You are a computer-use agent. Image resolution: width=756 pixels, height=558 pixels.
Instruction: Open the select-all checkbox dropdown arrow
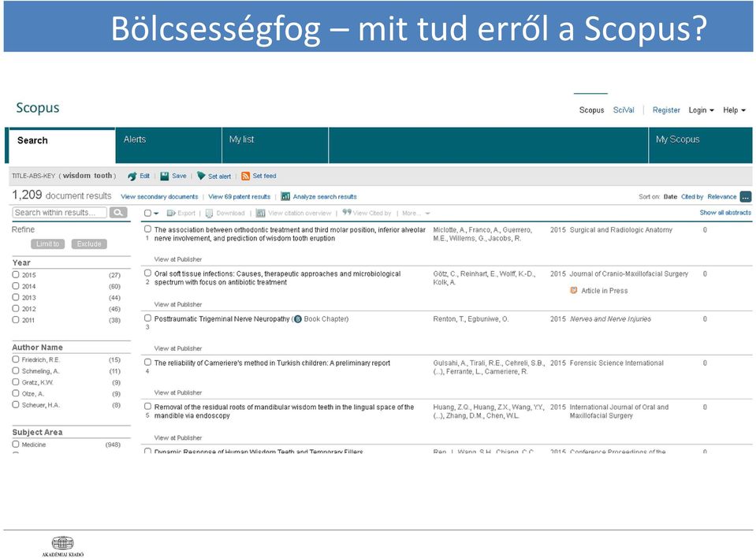156,214
